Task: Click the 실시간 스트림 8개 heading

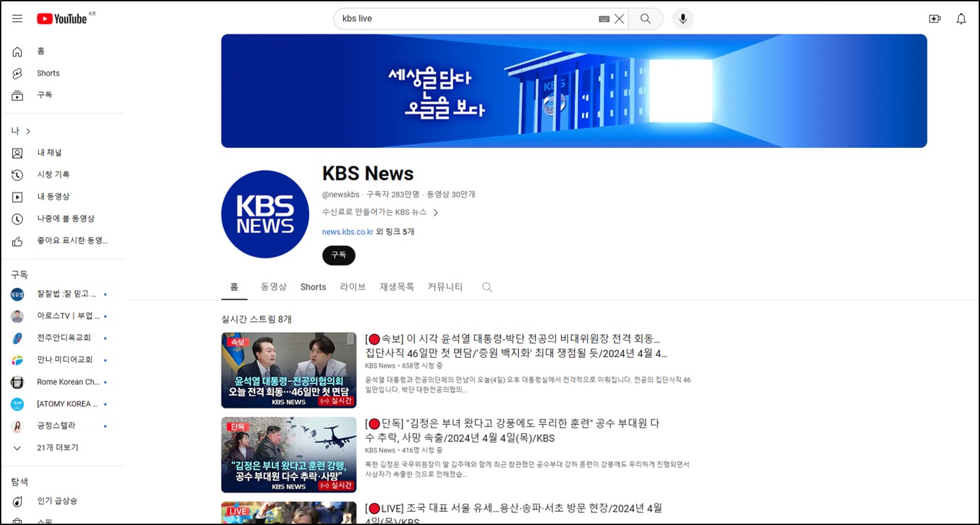Action: pyautogui.click(x=257, y=319)
